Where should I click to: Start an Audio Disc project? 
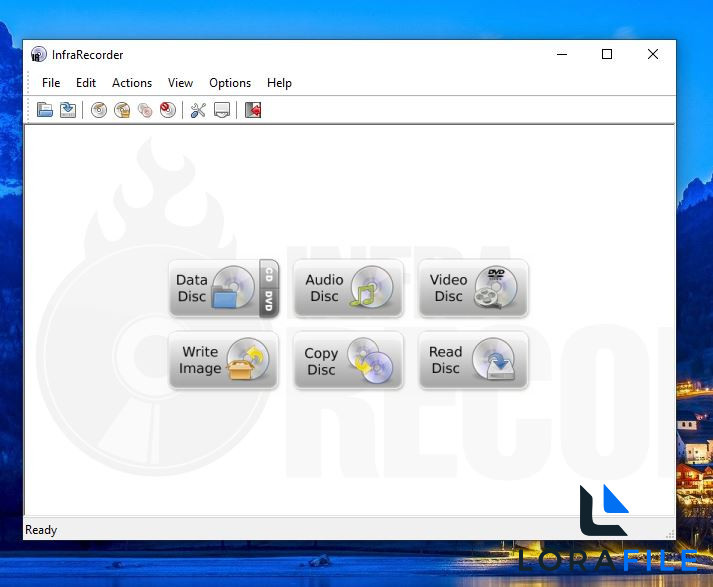348,288
